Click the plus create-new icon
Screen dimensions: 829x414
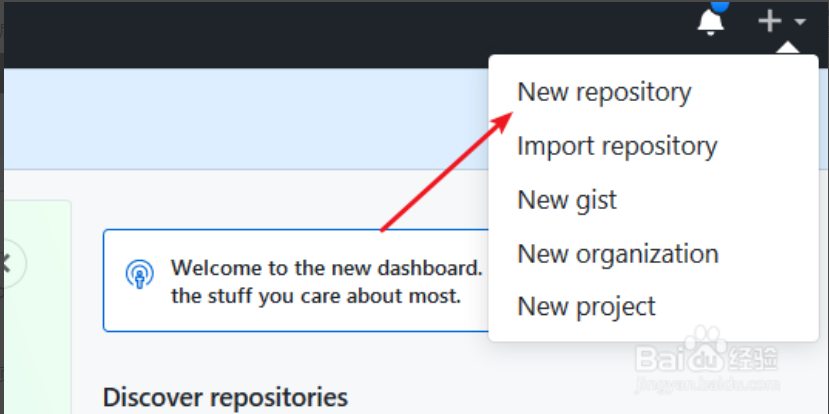click(x=770, y=22)
